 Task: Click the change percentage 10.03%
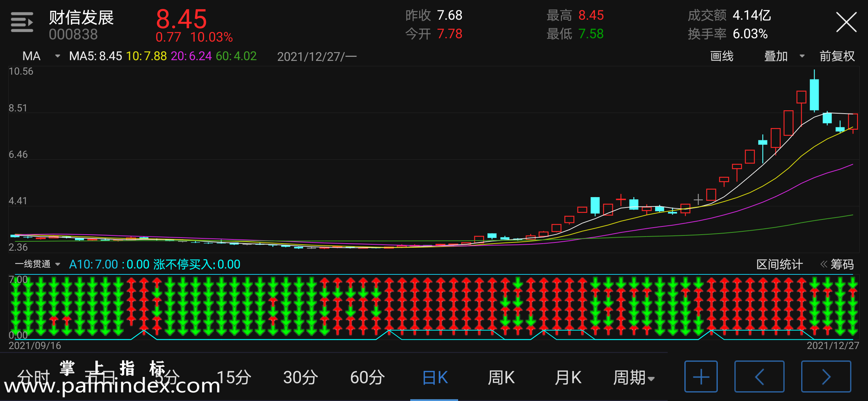(x=211, y=37)
